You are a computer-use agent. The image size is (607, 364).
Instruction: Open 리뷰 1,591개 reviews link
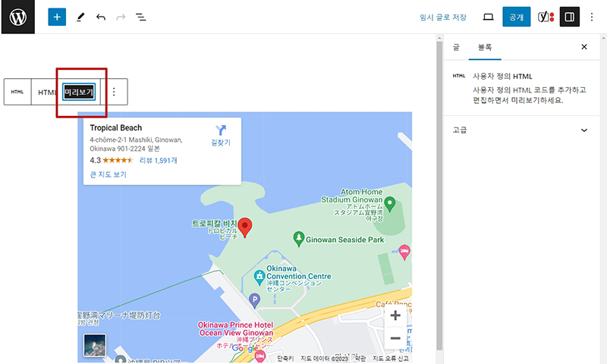pyautogui.click(x=159, y=160)
